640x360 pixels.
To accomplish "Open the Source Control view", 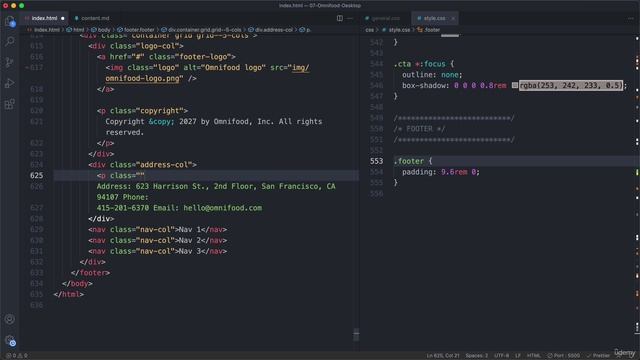I will (10, 62).
